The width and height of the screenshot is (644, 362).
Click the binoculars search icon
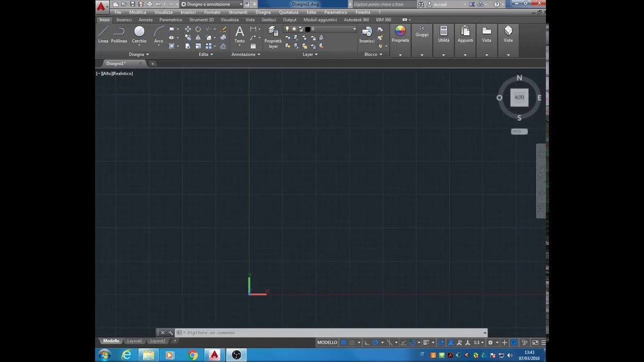click(x=421, y=4)
